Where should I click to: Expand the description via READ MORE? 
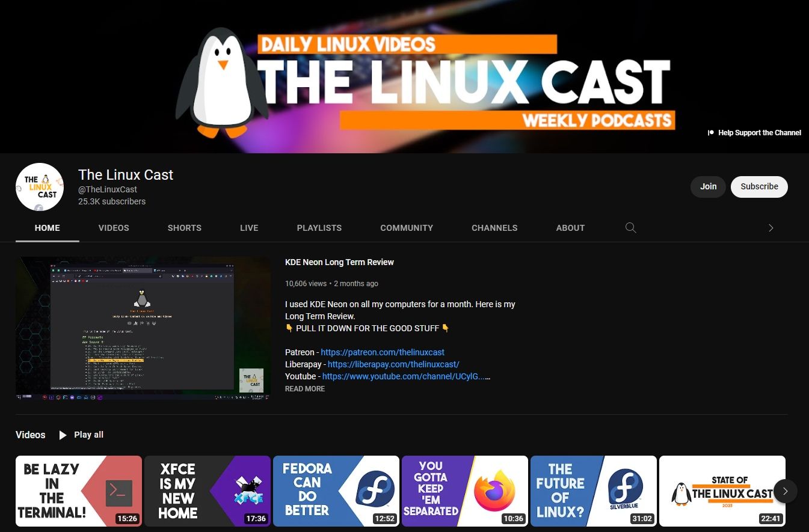click(304, 388)
